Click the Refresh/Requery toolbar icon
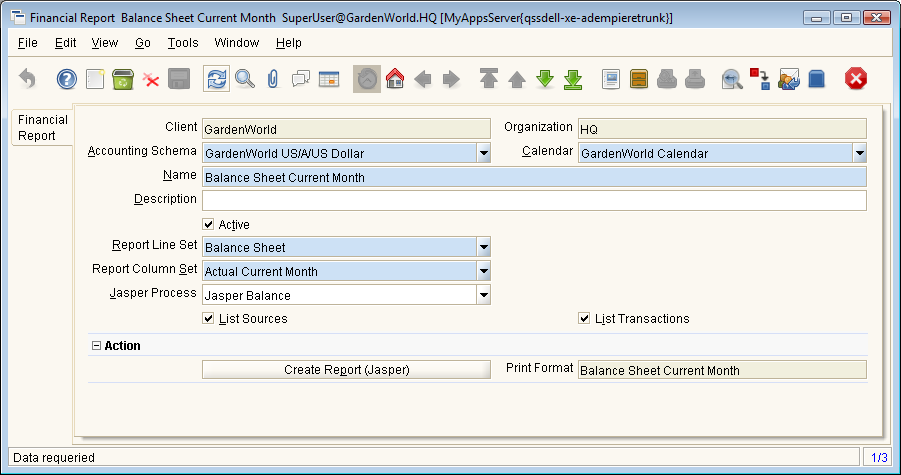 point(216,79)
